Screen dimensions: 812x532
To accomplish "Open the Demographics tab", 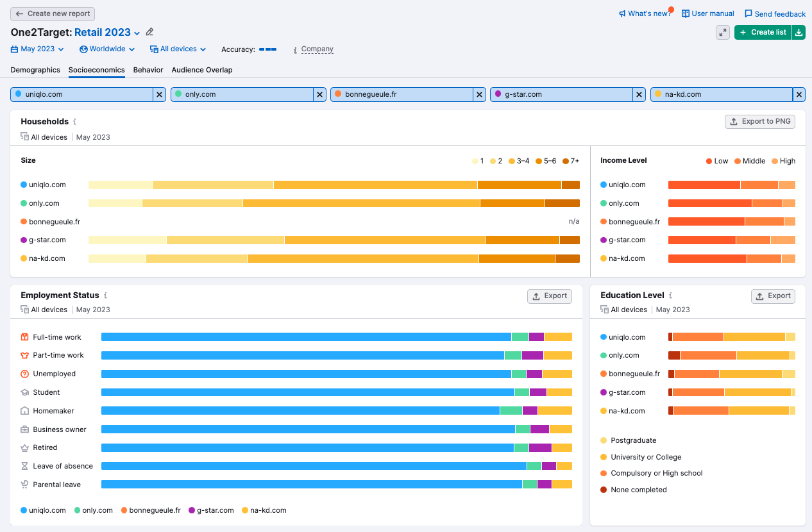I will pyautogui.click(x=35, y=70).
